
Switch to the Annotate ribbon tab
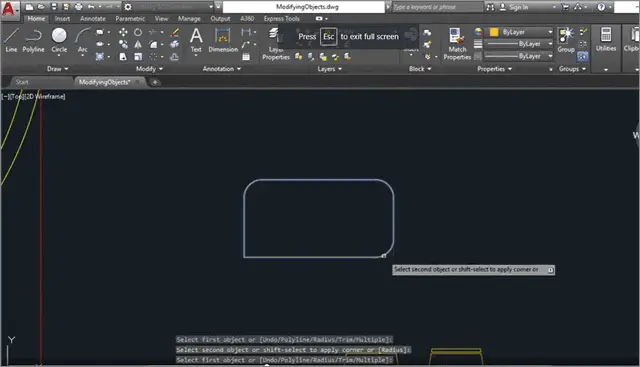click(x=93, y=18)
